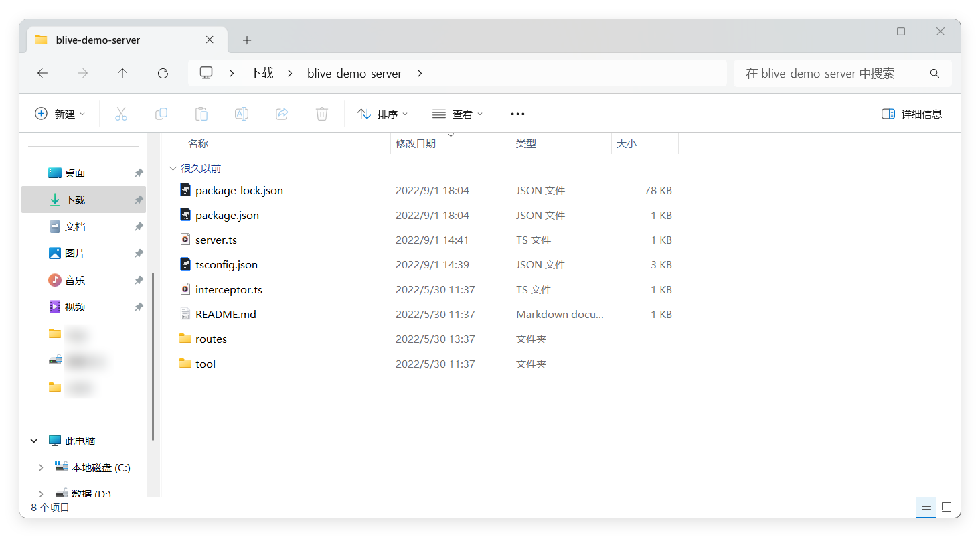Viewport: 980px width, 537px height.
Task: Select the routes folder icon
Action: pyautogui.click(x=185, y=339)
